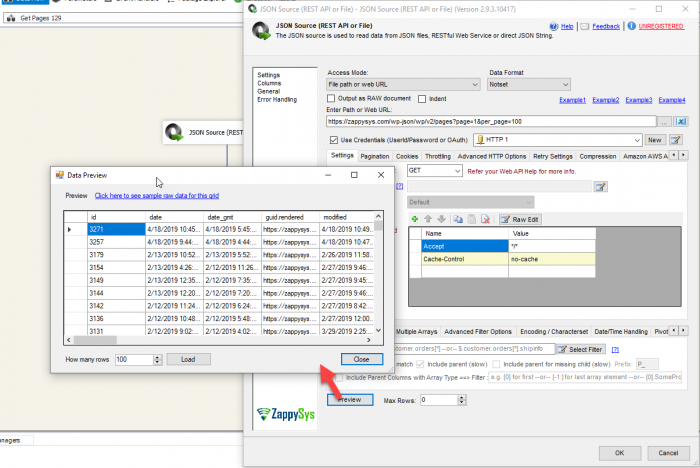Move header row down with the down arrow
Screen dimensions: 700x468
pyautogui.click(x=442, y=219)
